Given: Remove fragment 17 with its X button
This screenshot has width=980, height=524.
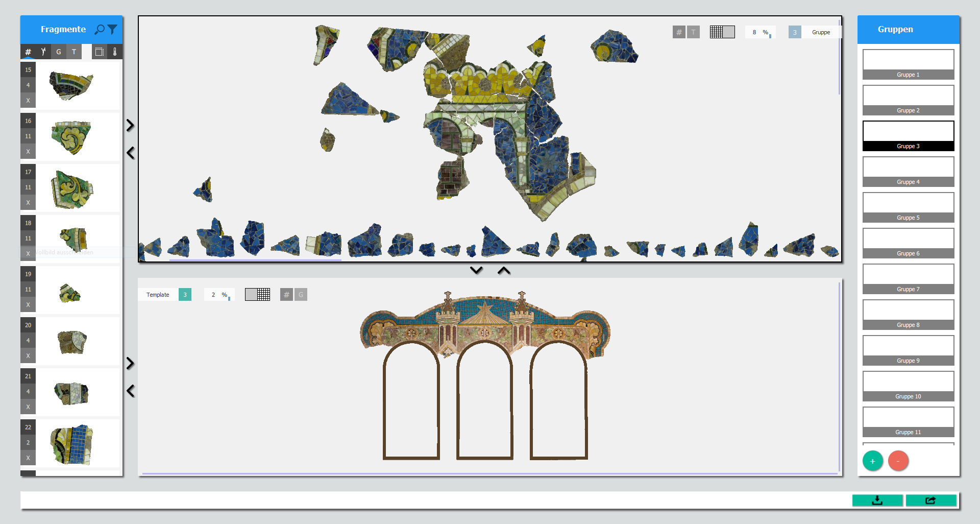Looking at the screenshot, I should tap(28, 203).
